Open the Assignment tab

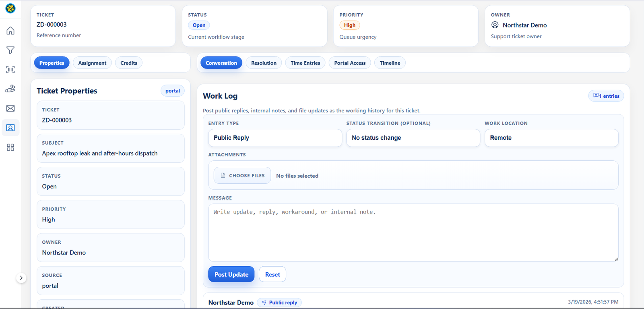click(92, 63)
